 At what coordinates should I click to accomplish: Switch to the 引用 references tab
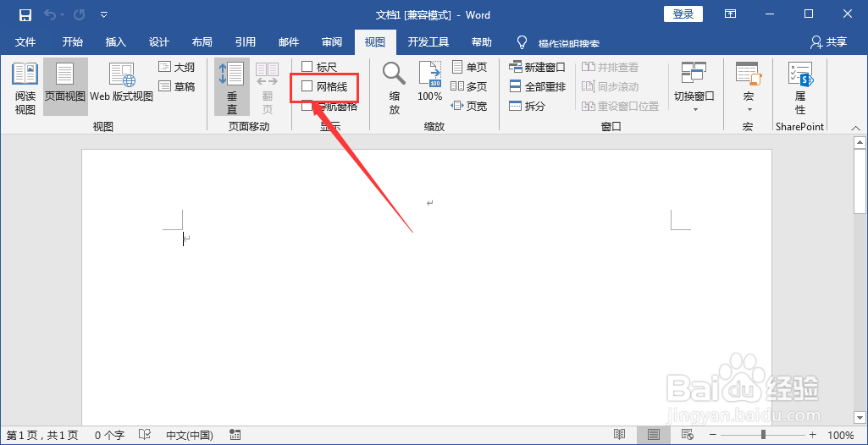246,42
